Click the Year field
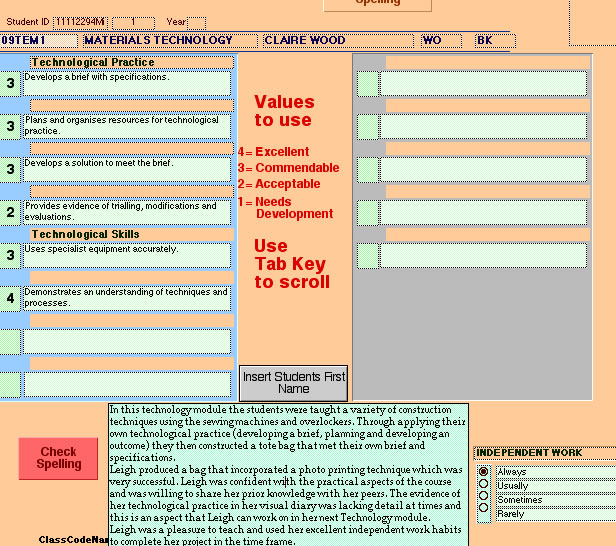This screenshot has width=616, height=546. point(196,23)
